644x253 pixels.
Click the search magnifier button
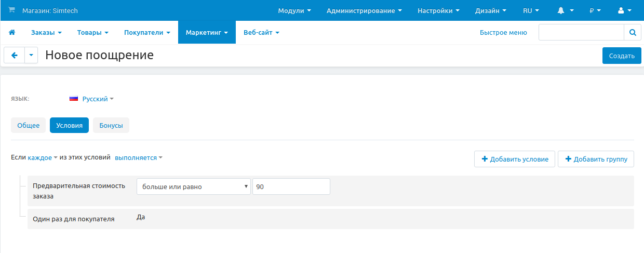(x=632, y=32)
